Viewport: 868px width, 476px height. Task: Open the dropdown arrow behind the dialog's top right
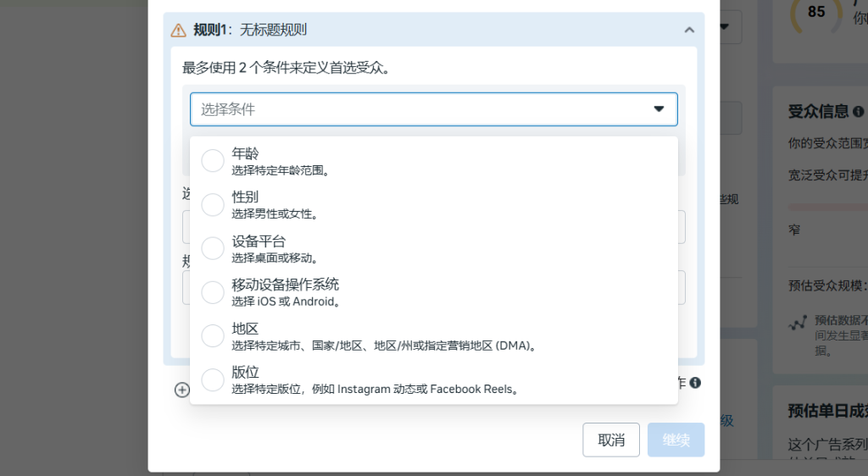[725, 27]
